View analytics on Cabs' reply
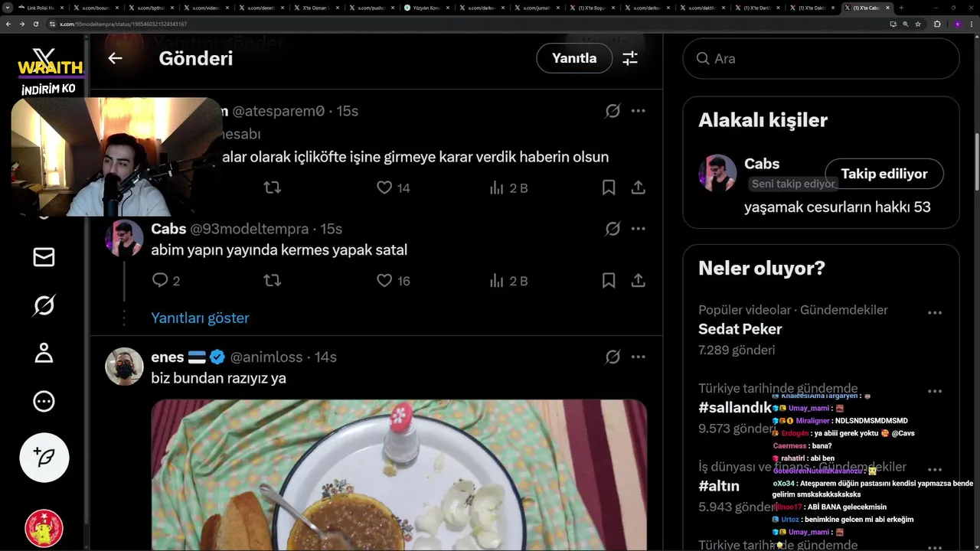Viewport: 980px width, 551px height. tap(508, 281)
